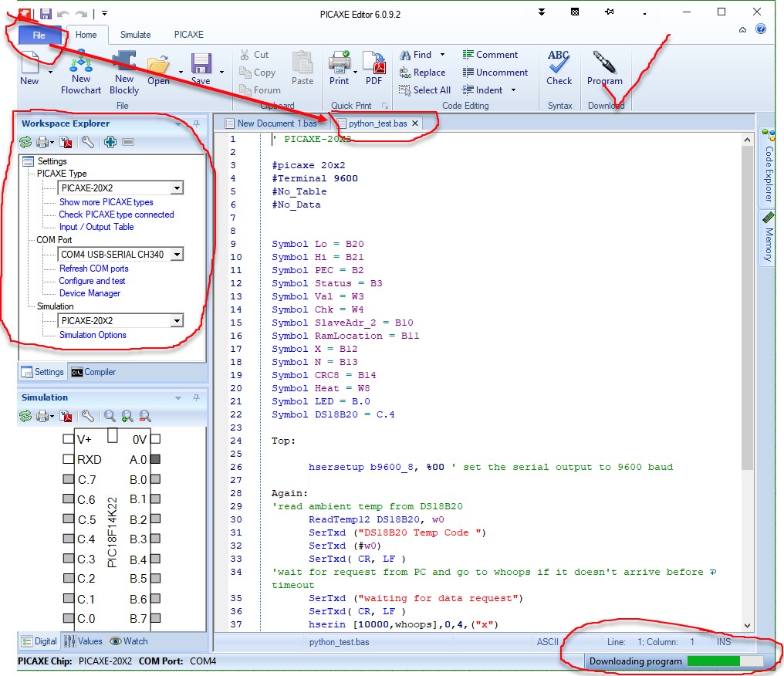
Task: Open the Workspace Explorer panel menu arrow
Action: click(x=178, y=123)
